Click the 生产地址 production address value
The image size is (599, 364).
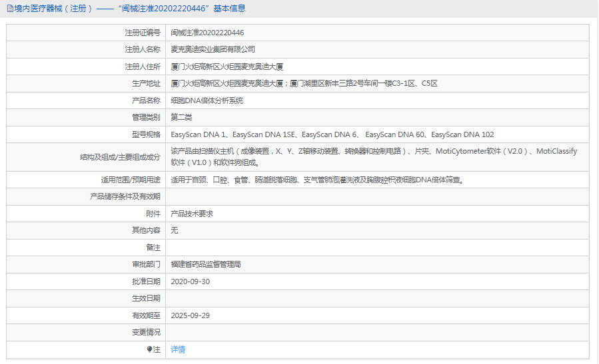304,83
